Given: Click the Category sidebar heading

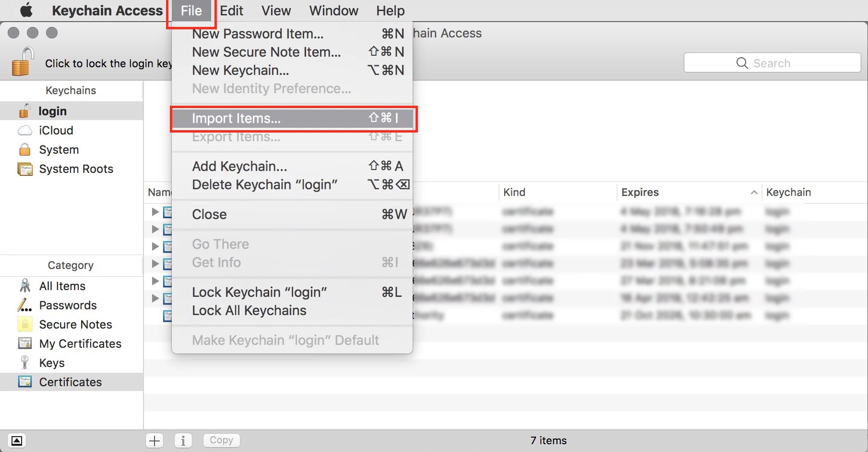Looking at the screenshot, I should (71, 265).
